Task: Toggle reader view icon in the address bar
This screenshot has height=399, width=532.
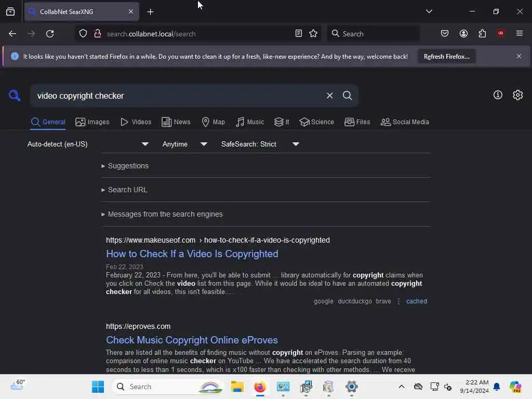Action: tap(299, 34)
